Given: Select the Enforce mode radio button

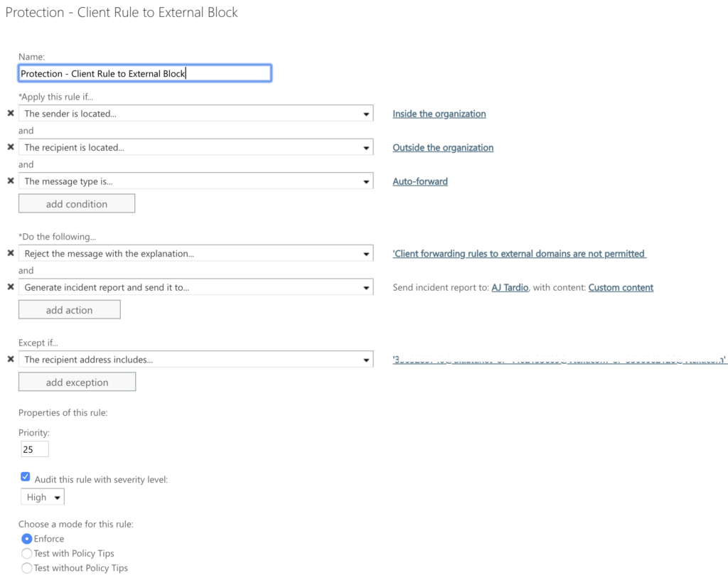Looking at the screenshot, I should tap(27, 539).
